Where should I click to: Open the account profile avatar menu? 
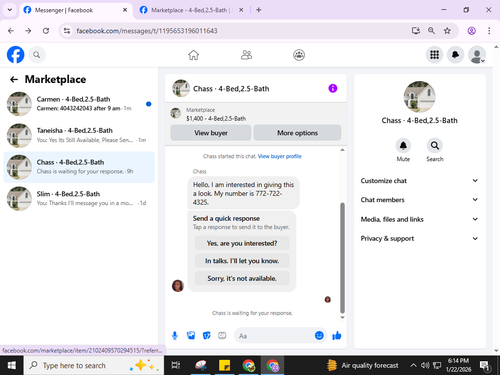click(477, 55)
